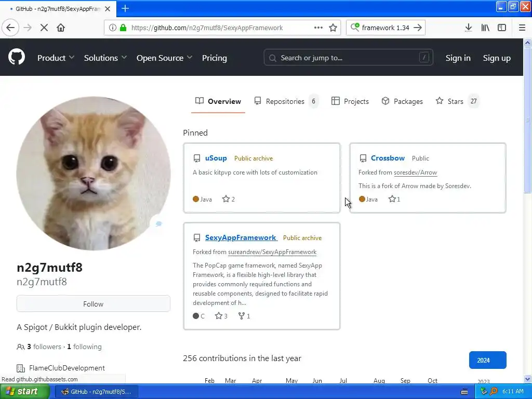Click Crossbow star count icon
The width and height of the screenshot is (532, 399).
tap(392, 199)
